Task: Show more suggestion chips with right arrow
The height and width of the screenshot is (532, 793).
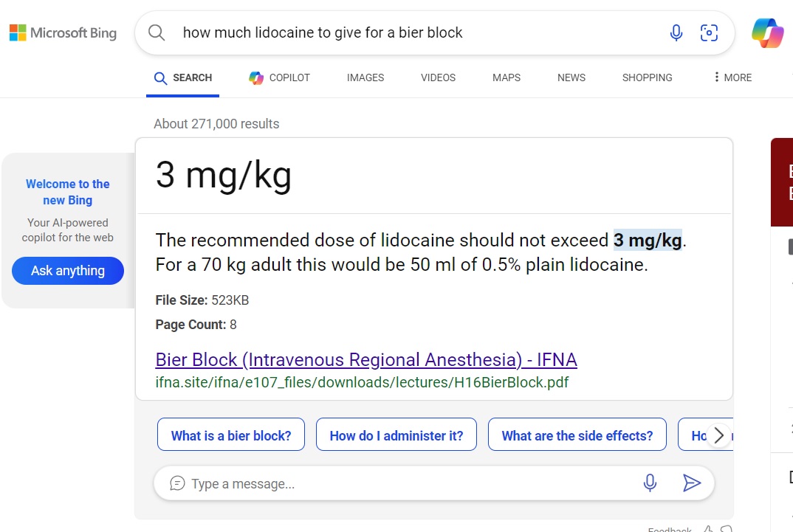Action: pyautogui.click(x=718, y=435)
